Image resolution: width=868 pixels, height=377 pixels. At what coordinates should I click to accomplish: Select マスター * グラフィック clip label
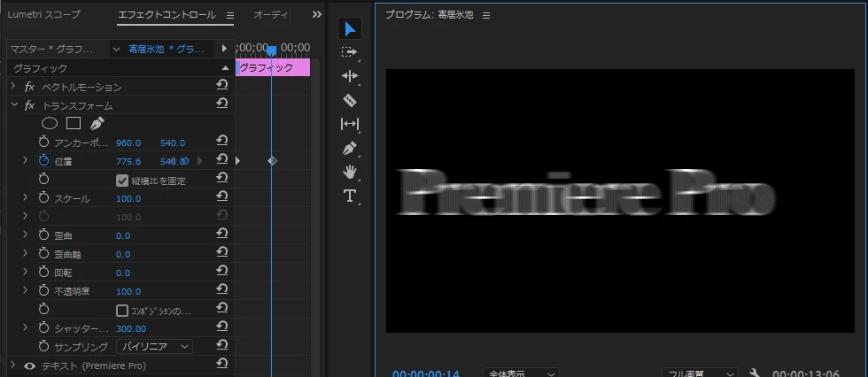tap(52, 49)
